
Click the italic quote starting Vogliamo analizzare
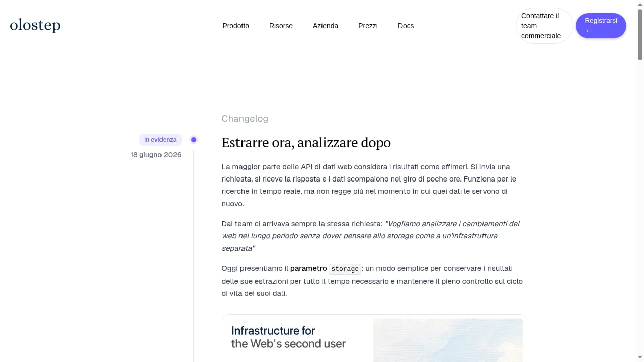[x=370, y=236]
